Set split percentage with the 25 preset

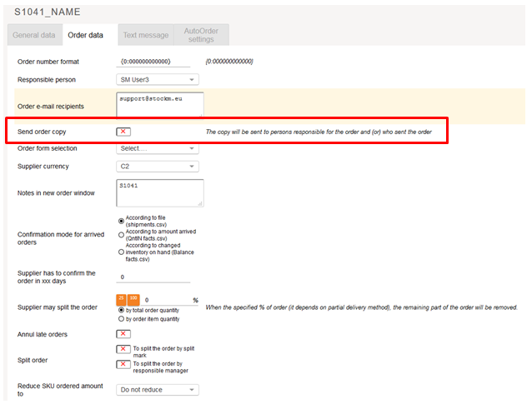coord(121,297)
